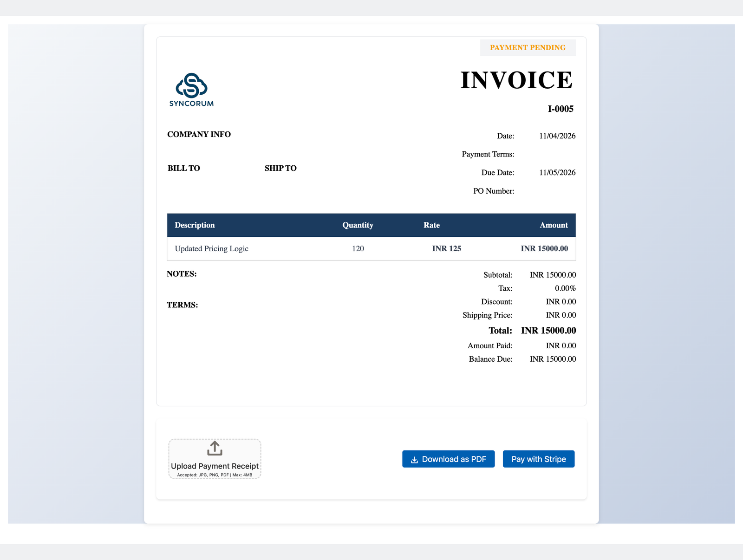Select the Discount value INR 0.00
This screenshot has height=560, width=743.
(561, 302)
